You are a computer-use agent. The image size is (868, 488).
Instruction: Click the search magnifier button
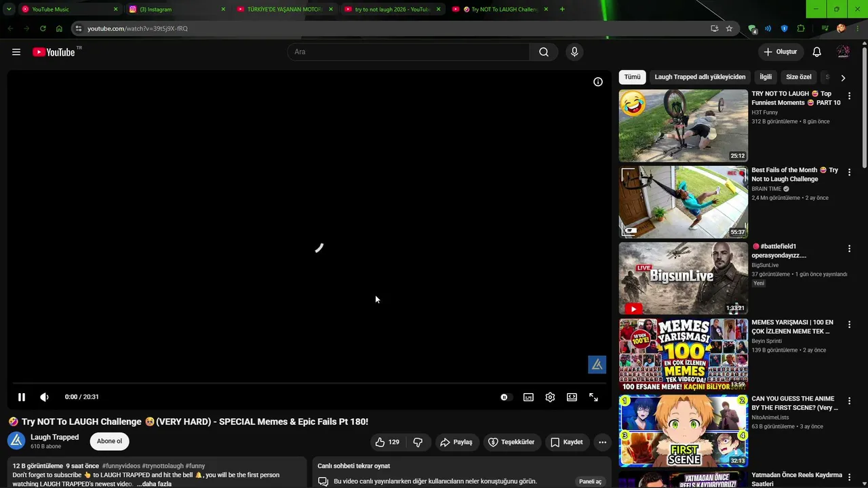pyautogui.click(x=544, y=52)
